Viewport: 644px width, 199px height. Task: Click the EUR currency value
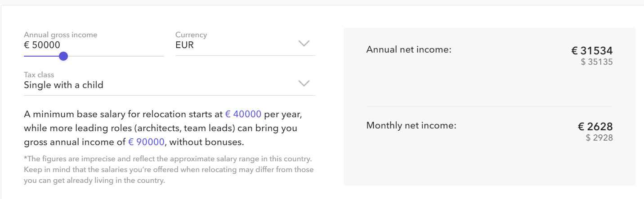pyautogui.click(x=184, y=45)
